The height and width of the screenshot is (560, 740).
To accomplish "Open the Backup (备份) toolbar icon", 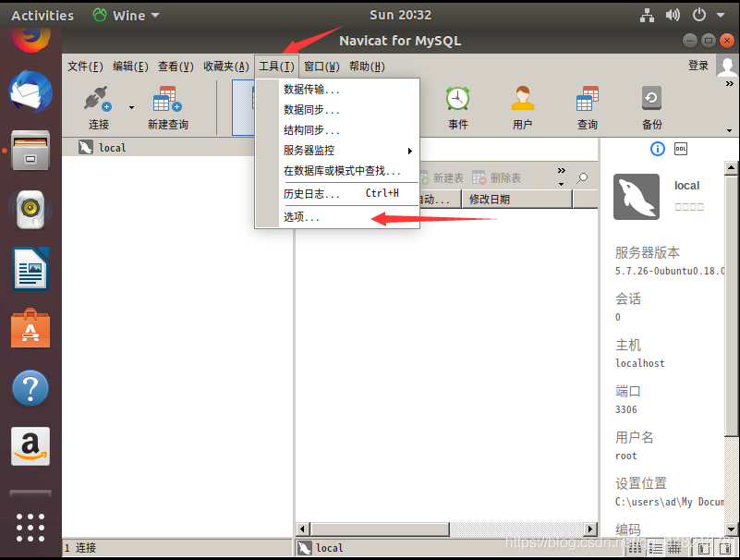I will coord(651,107).
